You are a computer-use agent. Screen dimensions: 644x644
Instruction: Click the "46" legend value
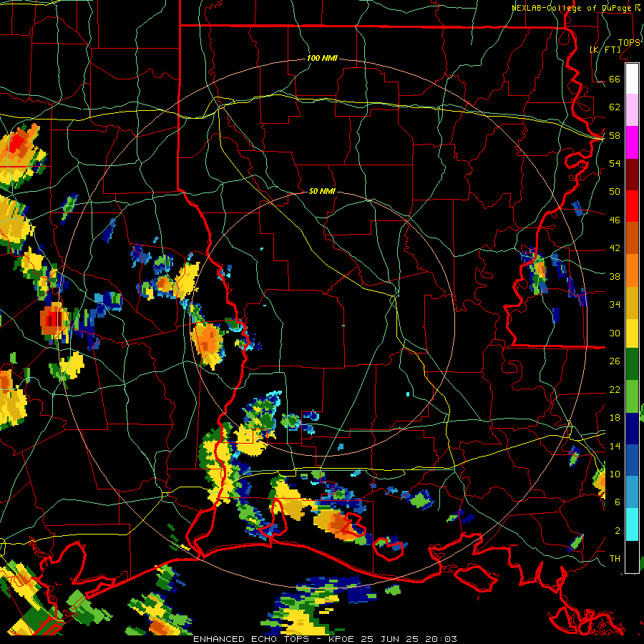coord(615,220)
